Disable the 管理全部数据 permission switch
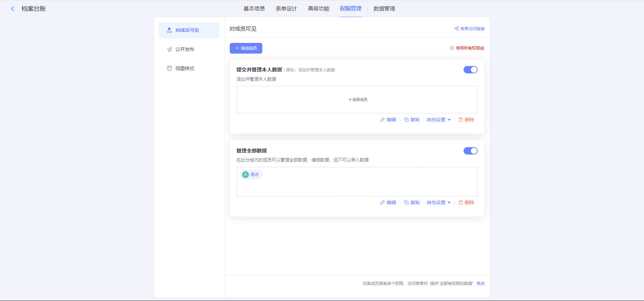Image resolution: width=644 pixels, height=301 pixels. point(470,151)
